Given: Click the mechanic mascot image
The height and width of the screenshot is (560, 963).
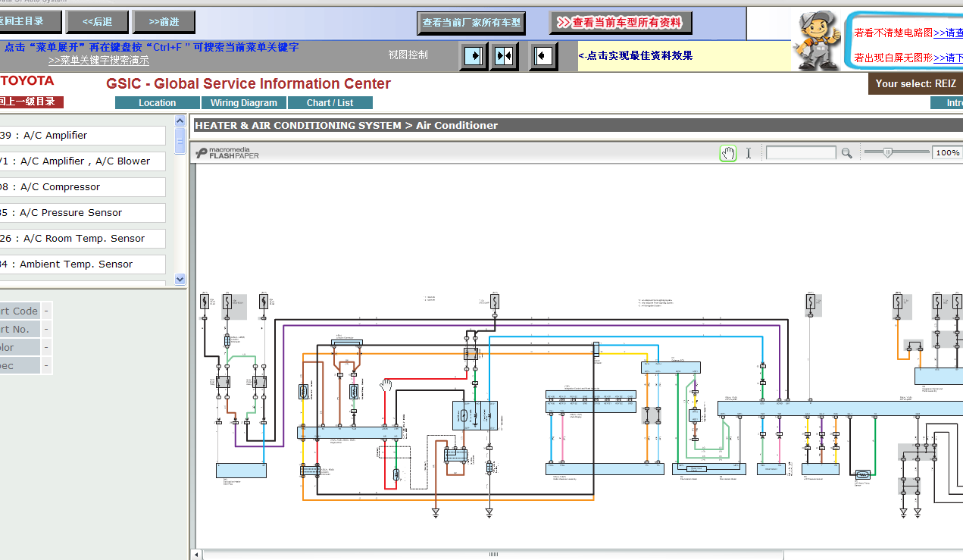Looking at the screenshot, I should 818,40.
